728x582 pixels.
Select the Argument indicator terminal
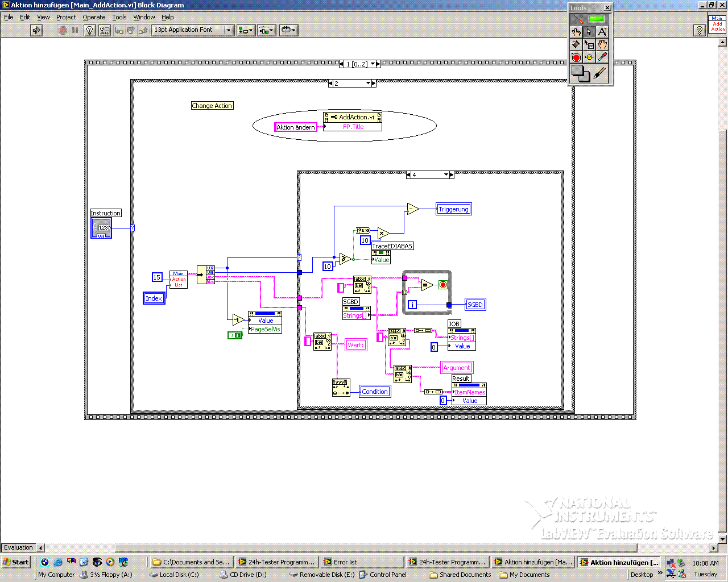[x=457, y=368]
